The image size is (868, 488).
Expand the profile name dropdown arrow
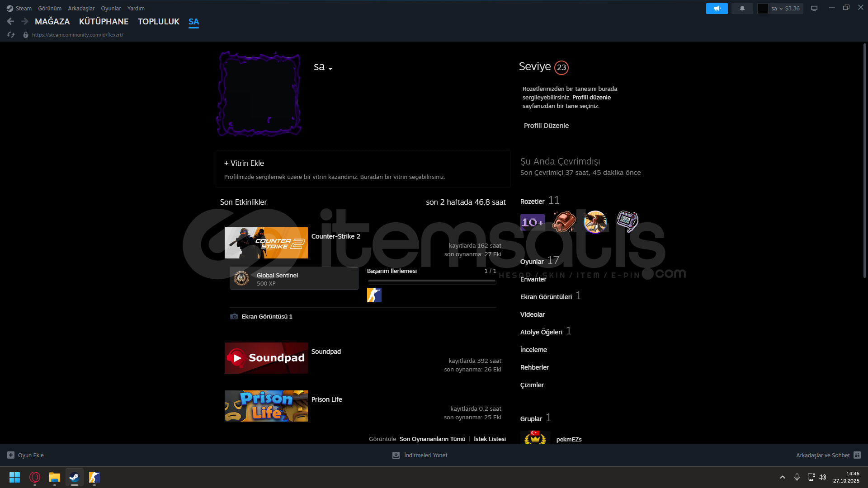[x=330, y=69]
